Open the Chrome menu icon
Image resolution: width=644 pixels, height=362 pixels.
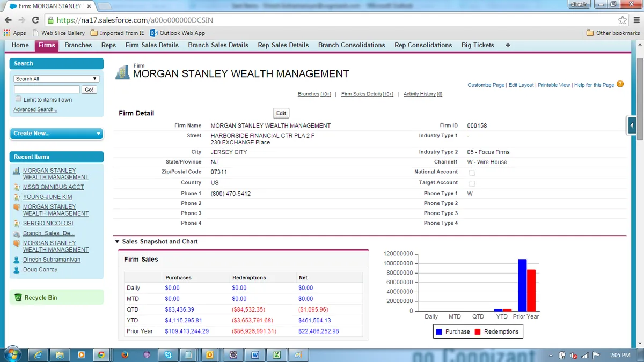pyautogui.click(x=635, y=20)
